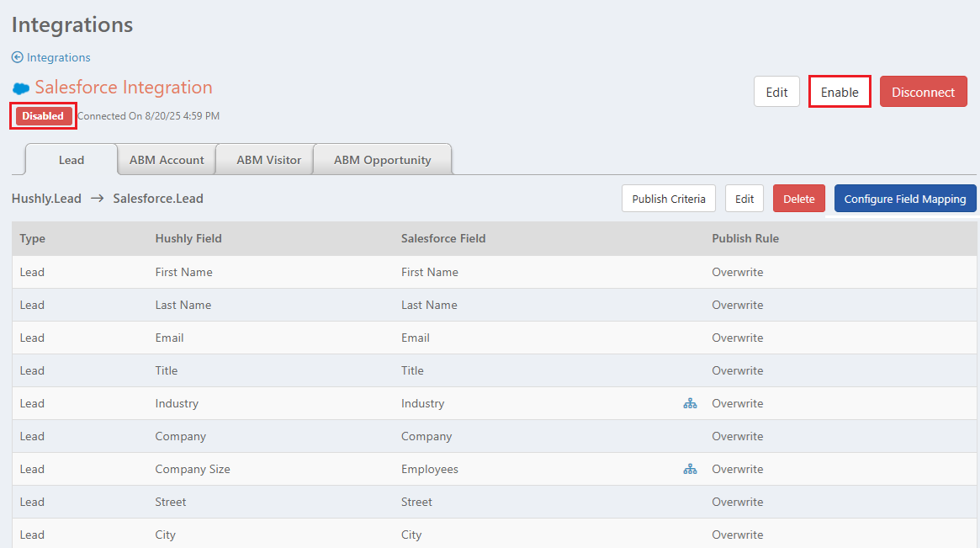Click Overwrite in the Industry row

coord(738,403)
